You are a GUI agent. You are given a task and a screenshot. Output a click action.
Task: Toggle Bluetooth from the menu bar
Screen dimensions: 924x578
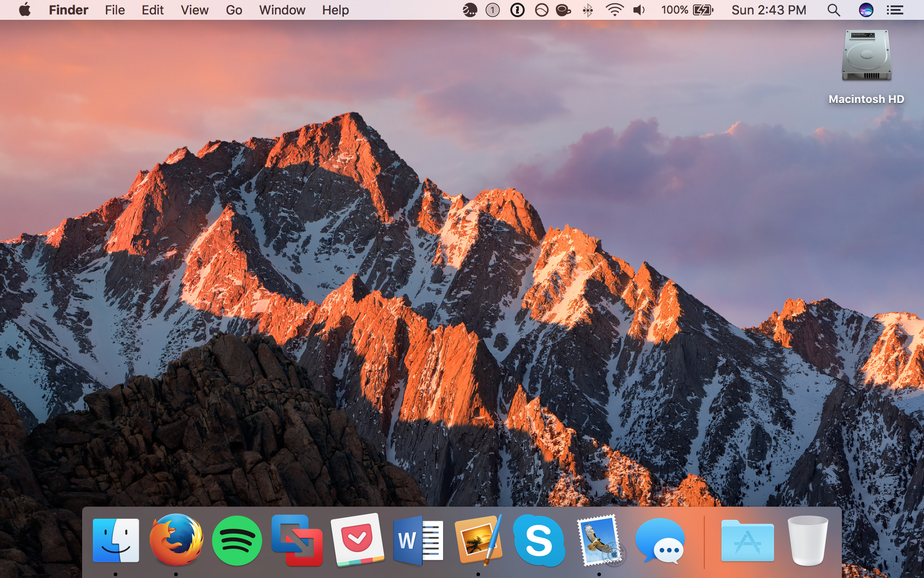[587, 10]
